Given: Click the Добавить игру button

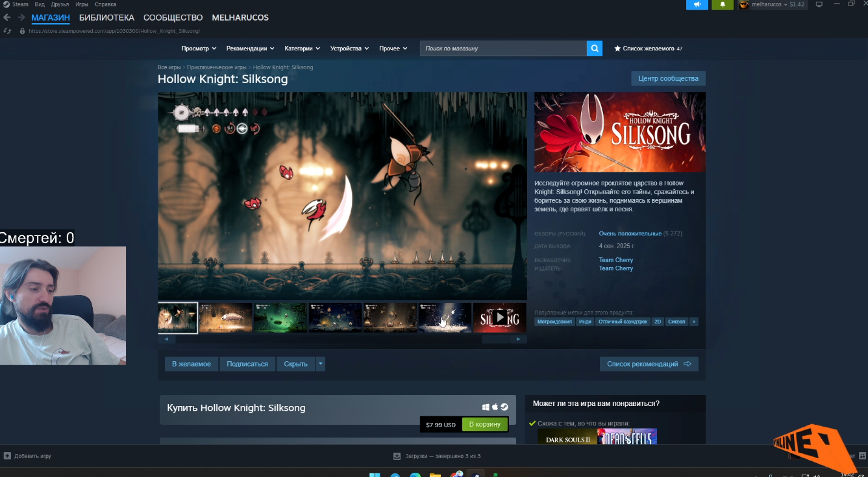Looking at the screenshot, I should click(x=27, y=456).
